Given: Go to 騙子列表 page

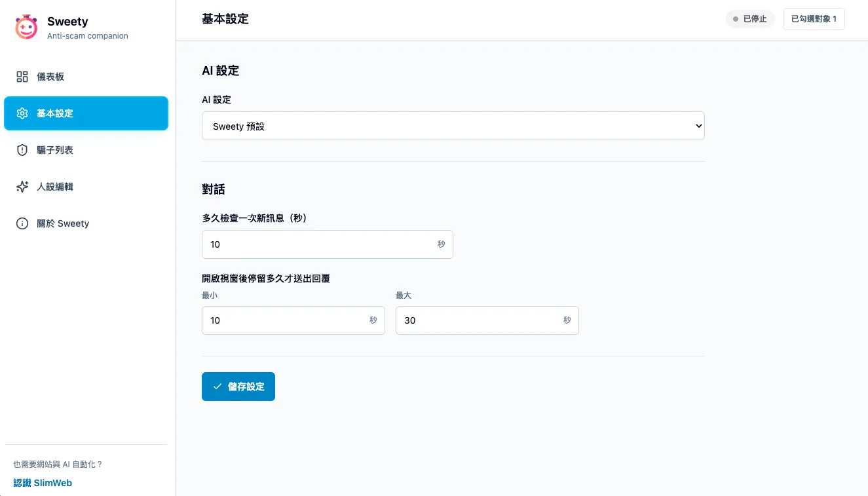Looking at the screenshot, I should click(86, 150).
